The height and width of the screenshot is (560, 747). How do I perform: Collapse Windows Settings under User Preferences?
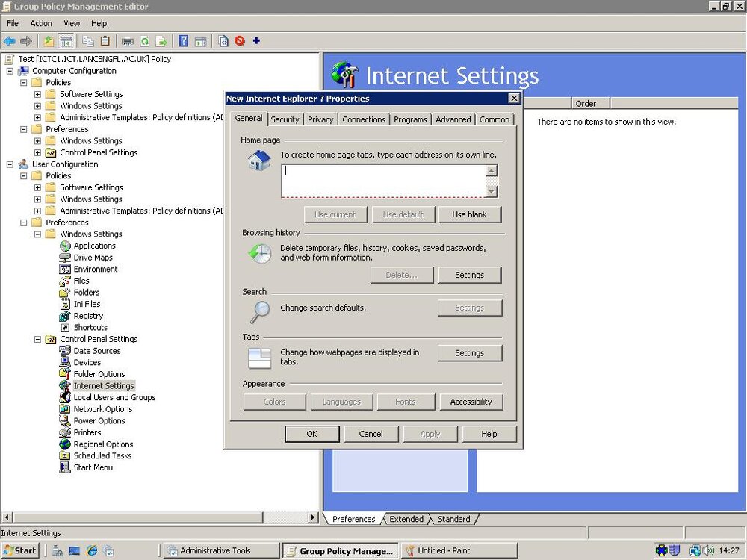pyautogui.click(x=37, y=234)
